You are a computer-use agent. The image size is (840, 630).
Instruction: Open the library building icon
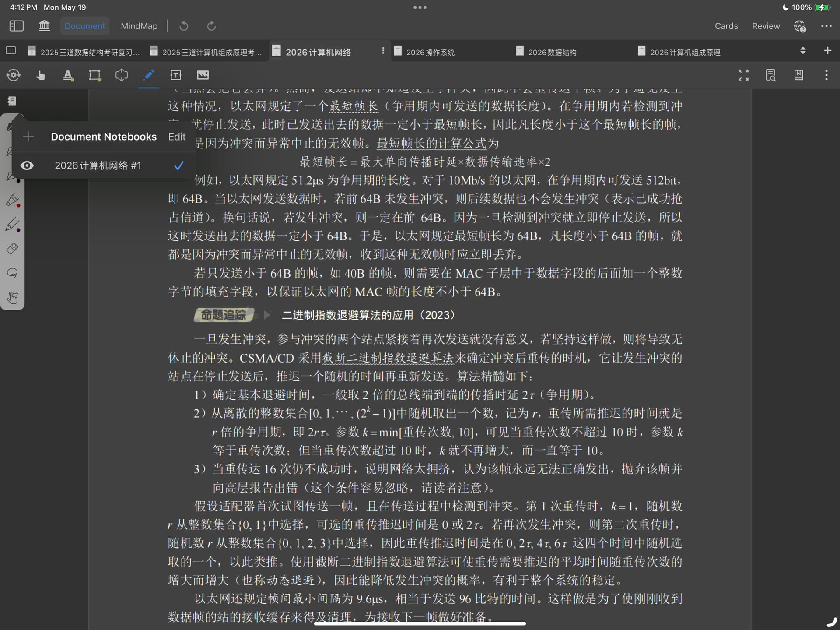coord(44,26)
